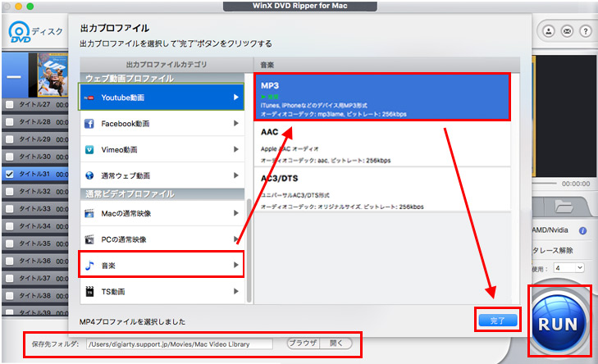Check the タイトル34 checkbox

point(10,226)
